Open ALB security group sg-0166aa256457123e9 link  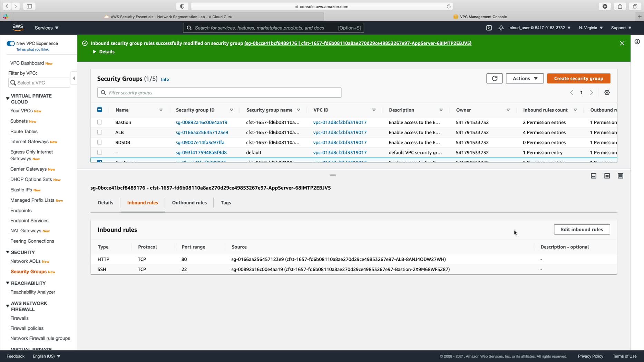pos(202,132)
